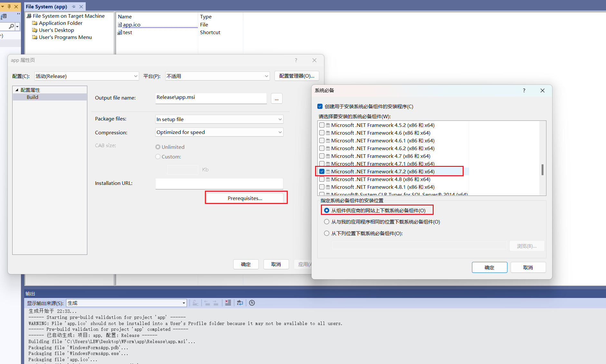606x364 pixels.
Task: Click the help question mark in app property page
Action: (x=296, y=60)
